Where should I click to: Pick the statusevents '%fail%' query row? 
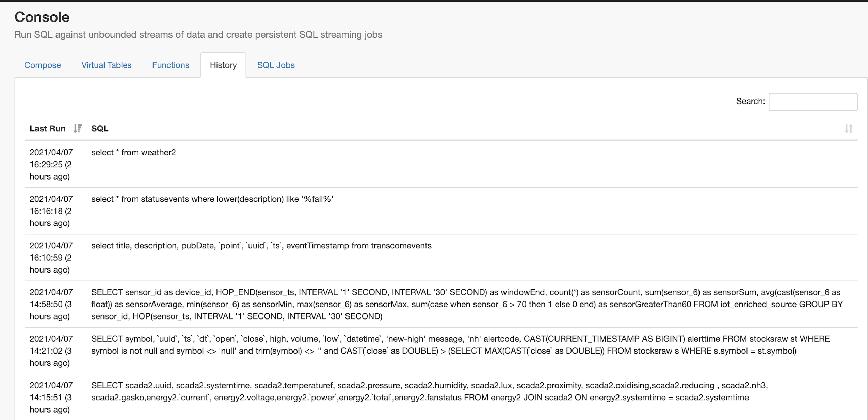tap(212, 199)
